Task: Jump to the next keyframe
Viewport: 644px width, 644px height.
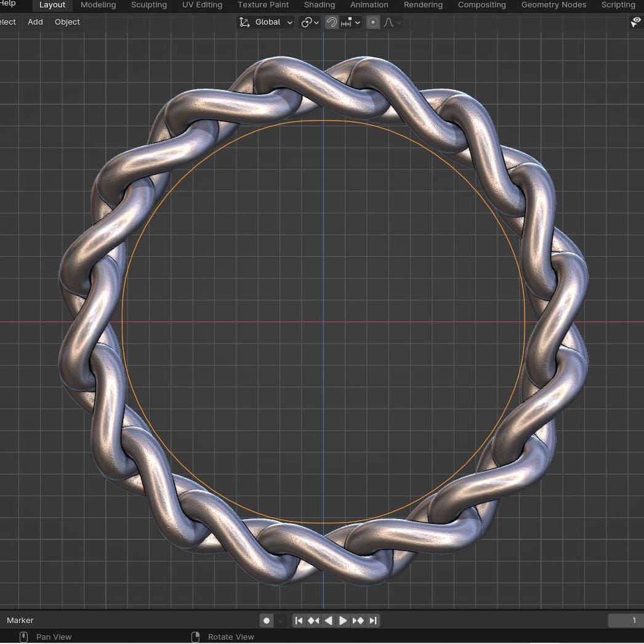Action: pos(358,621)
